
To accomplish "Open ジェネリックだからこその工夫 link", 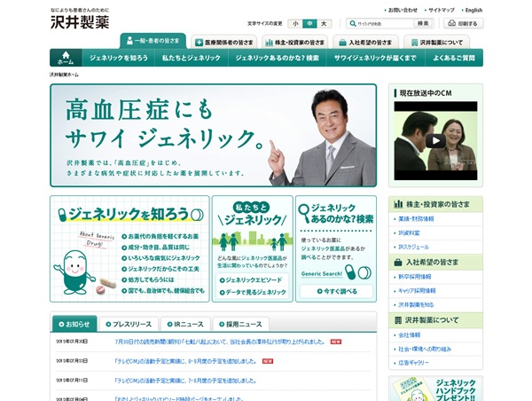I will pos(160,269).
